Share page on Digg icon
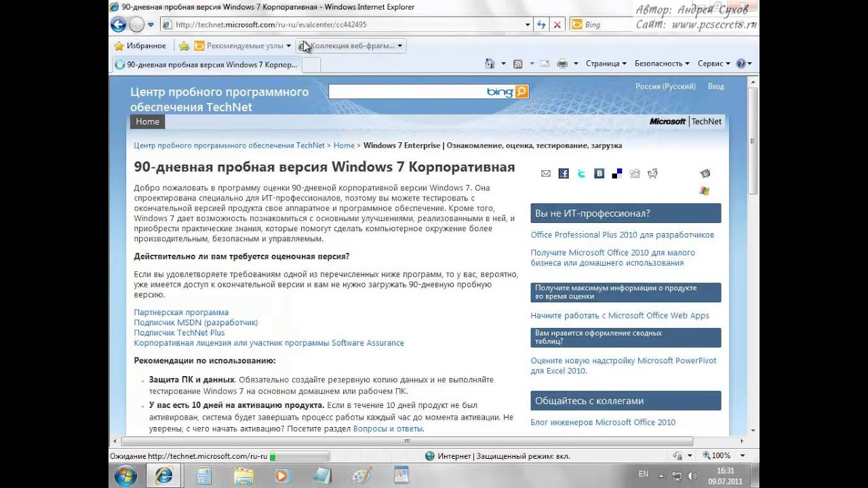868x488 pixels. point(635,174)
